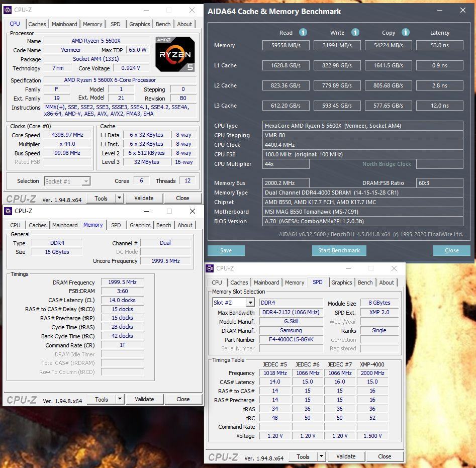The image size is (476, 468).
Task: Click the CPU-Z app icon in top window title bar
Action: click(x=8, y=10)
